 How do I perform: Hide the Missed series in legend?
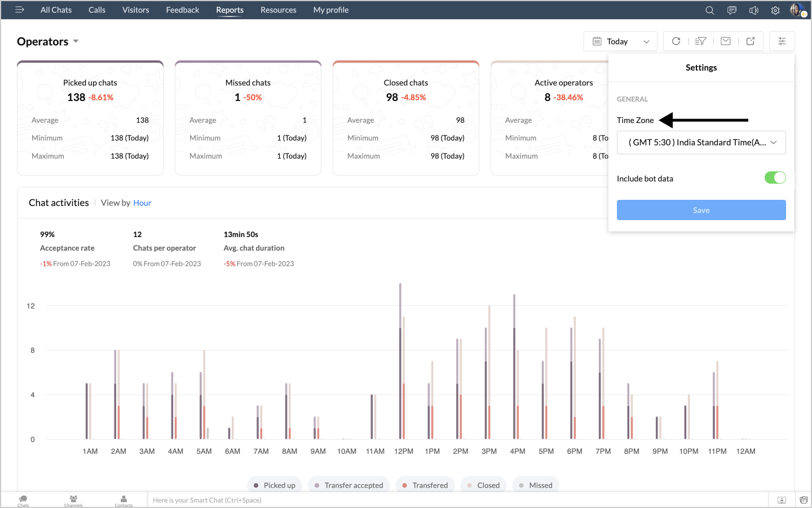(x=535, y=485)
